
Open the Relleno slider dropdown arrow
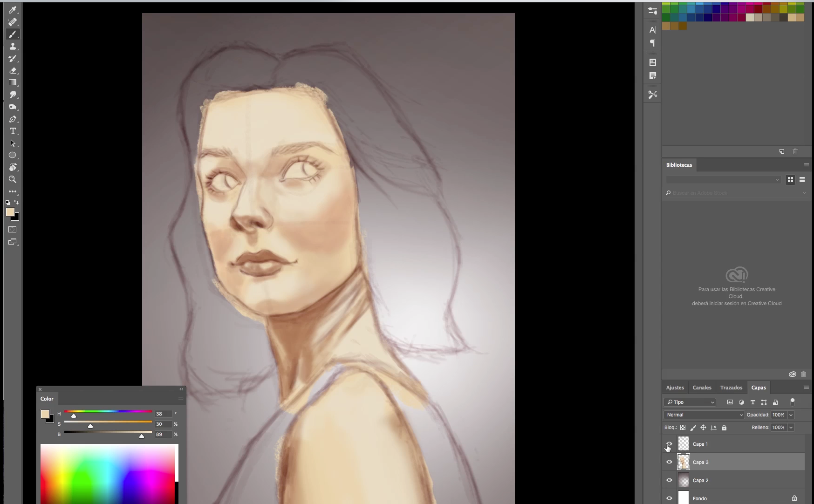point(791,428)
